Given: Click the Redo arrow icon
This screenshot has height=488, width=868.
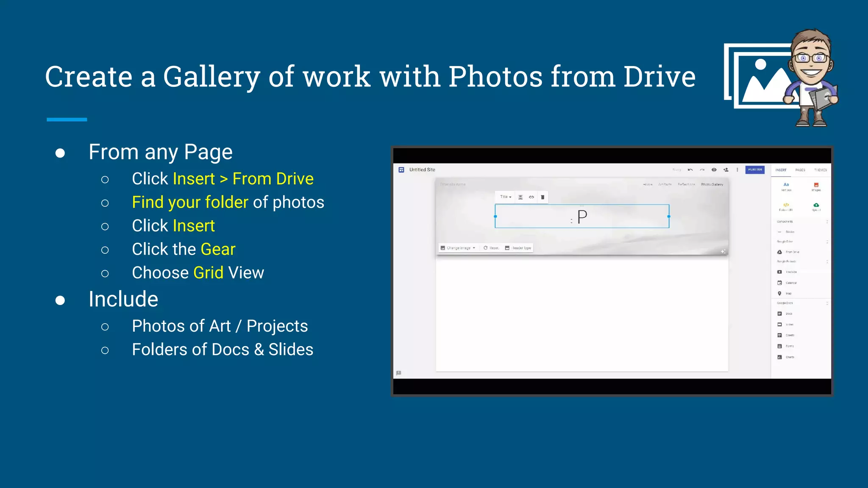Looking at the screenshot, I should 702,170.
